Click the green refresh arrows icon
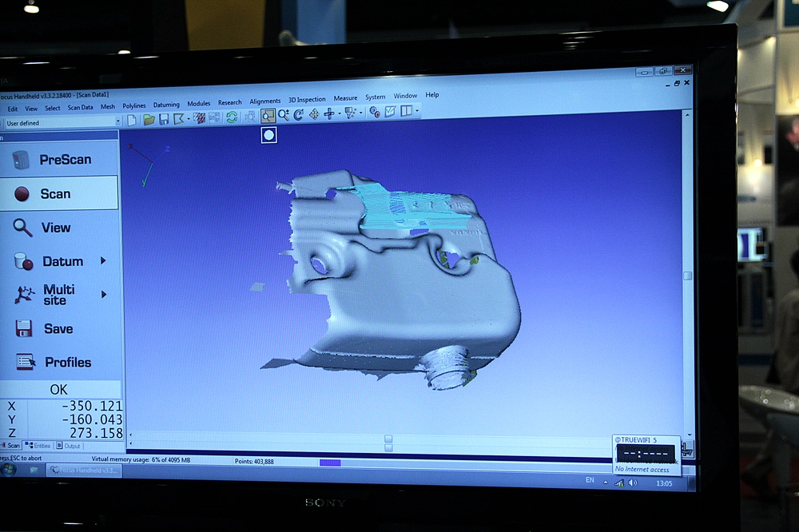The height and width of the screenshot is (532, 799). pos(232,117)
